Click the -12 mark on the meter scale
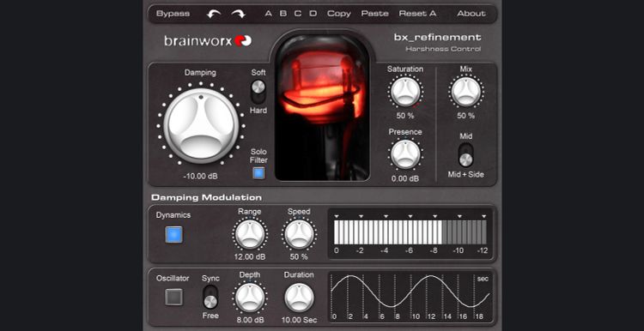Image resolution: width=644 pixels, height=331 pixels. (483, 250)
